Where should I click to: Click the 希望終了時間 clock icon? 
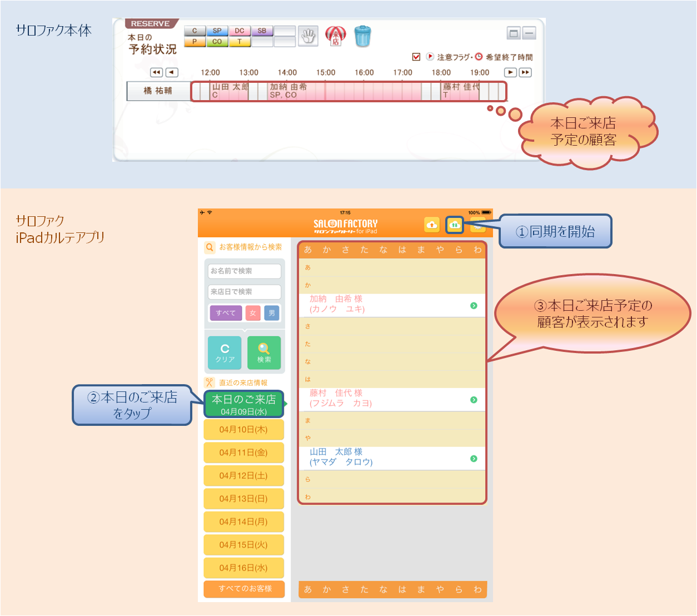[x=479, y=57]
